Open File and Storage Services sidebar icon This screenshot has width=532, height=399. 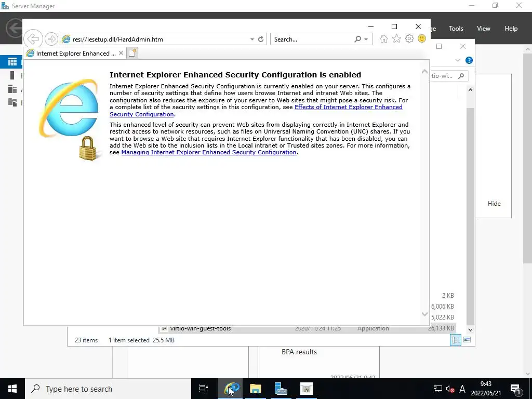(12, 102)
